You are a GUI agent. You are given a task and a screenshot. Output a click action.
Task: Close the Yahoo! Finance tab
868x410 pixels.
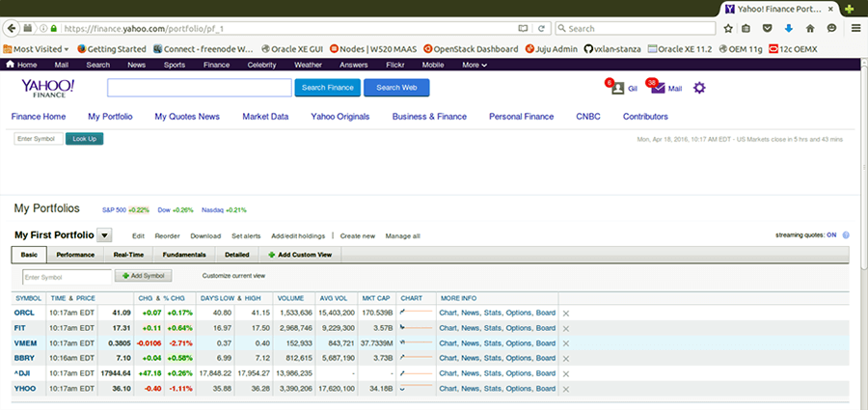(830, 10)
